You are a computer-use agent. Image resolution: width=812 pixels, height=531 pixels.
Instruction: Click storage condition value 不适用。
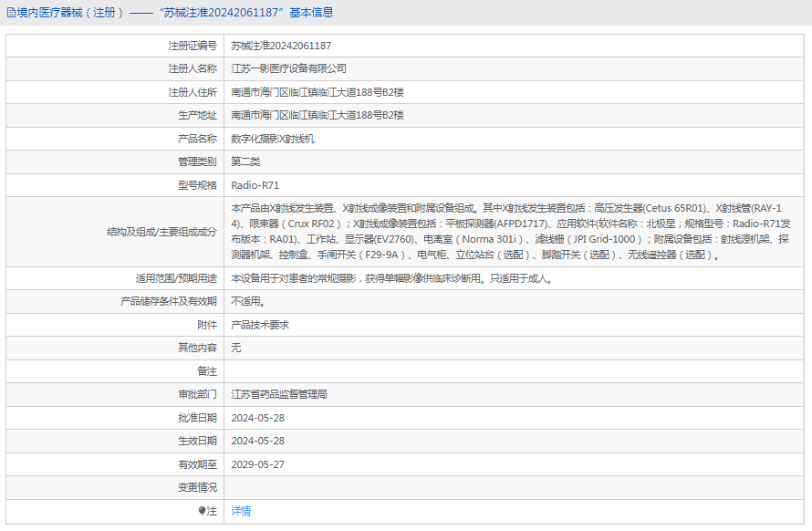[x=248, y=301]
